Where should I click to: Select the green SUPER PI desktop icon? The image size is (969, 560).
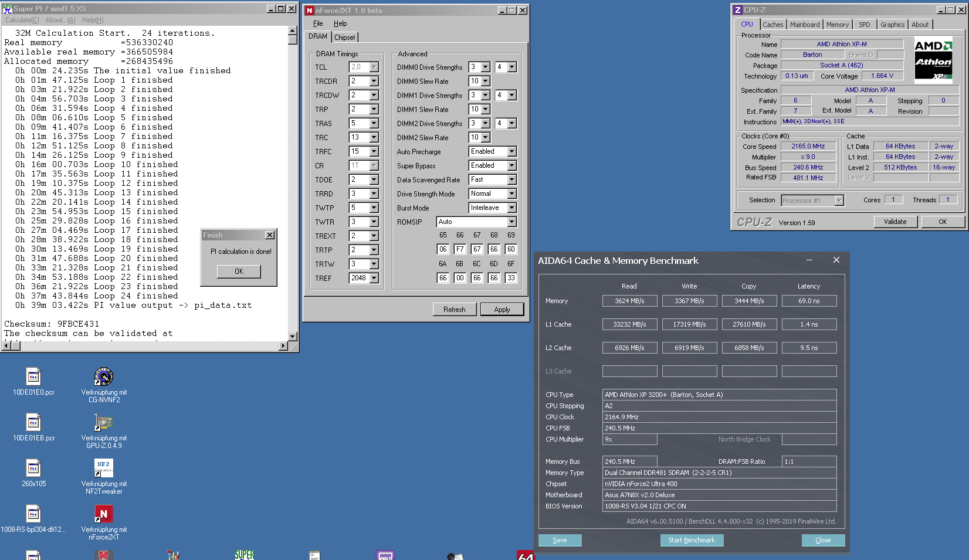click(245, 555)
